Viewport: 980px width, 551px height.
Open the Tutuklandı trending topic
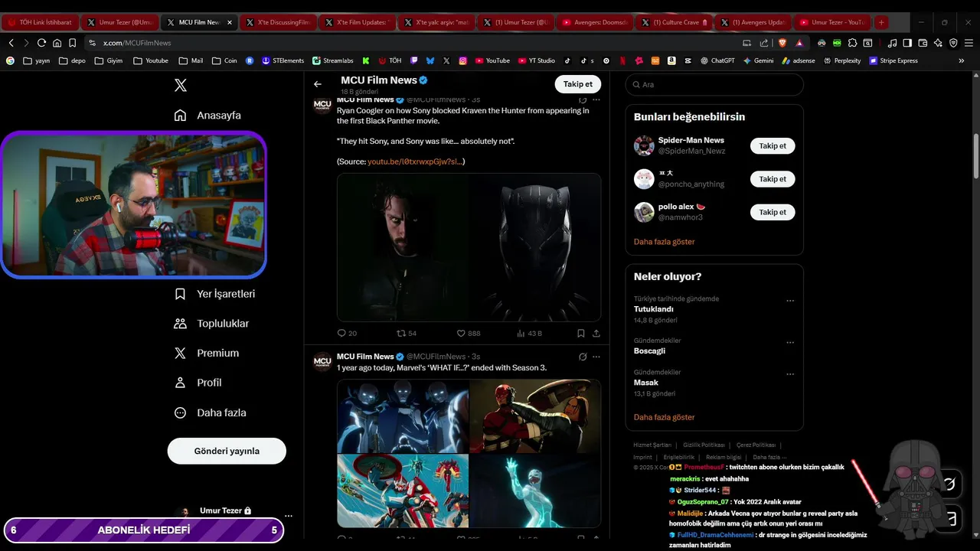pos(653,309)
